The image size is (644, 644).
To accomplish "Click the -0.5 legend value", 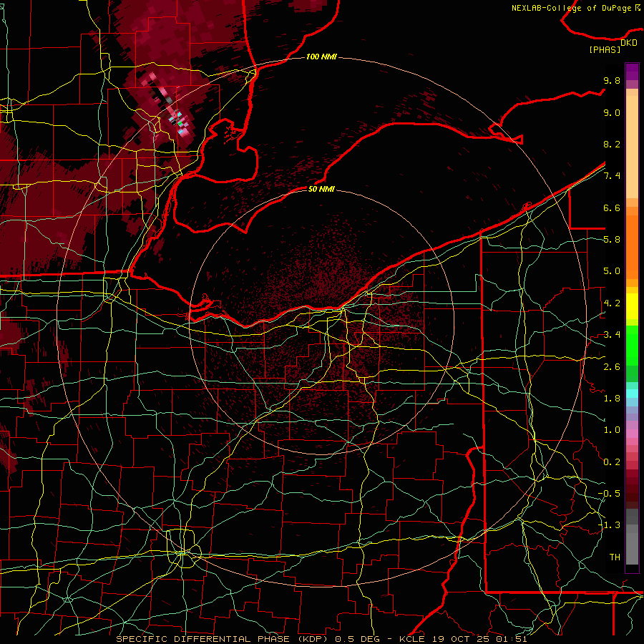I will pyautogui.click(x=609, y=494).
